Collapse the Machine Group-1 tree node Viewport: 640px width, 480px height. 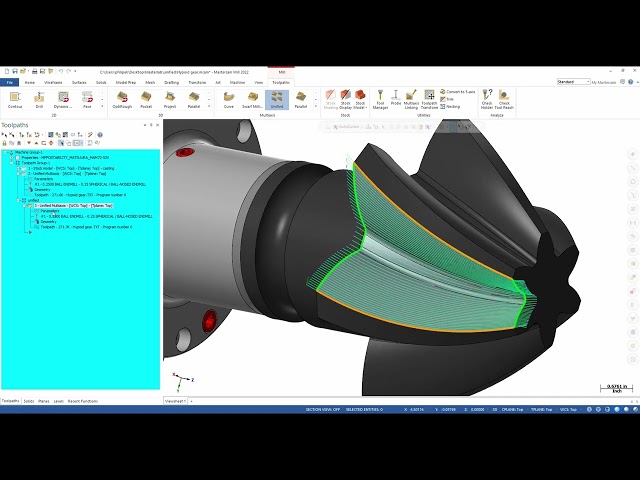click(6, 152)
